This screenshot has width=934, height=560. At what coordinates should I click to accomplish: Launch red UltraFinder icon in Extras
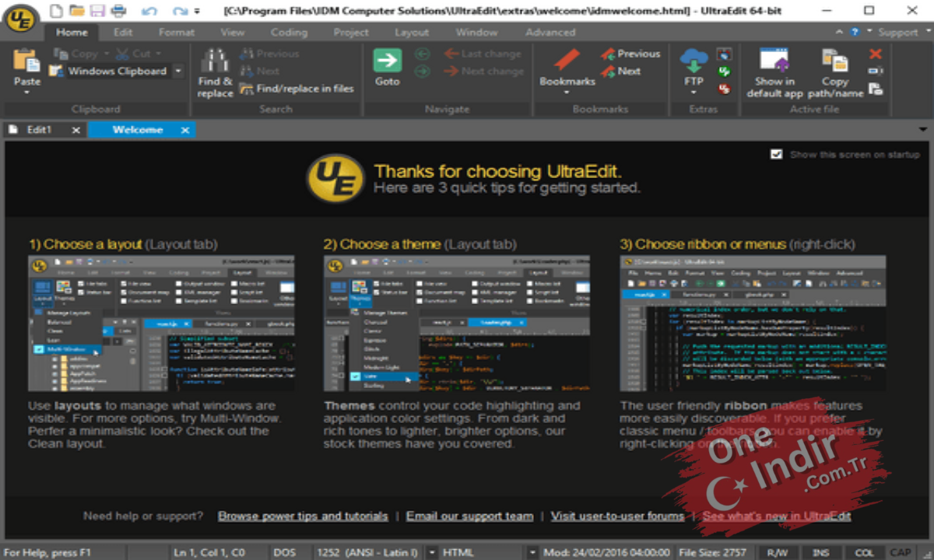[725, 89]
